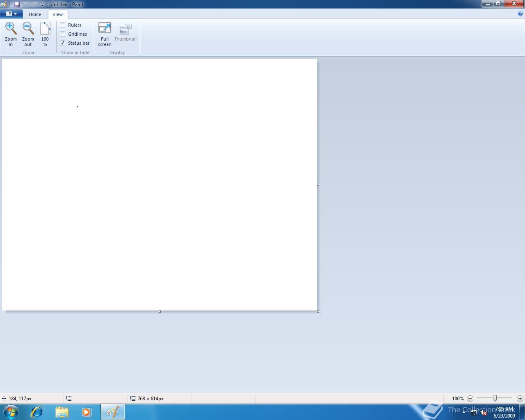Click the Redo arrow in the title bar

34,4
